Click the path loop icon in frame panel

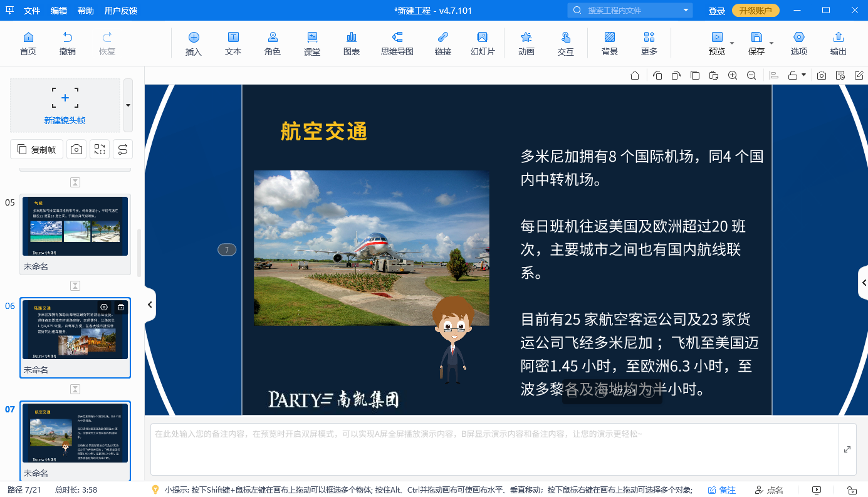[x=123, y=149]
